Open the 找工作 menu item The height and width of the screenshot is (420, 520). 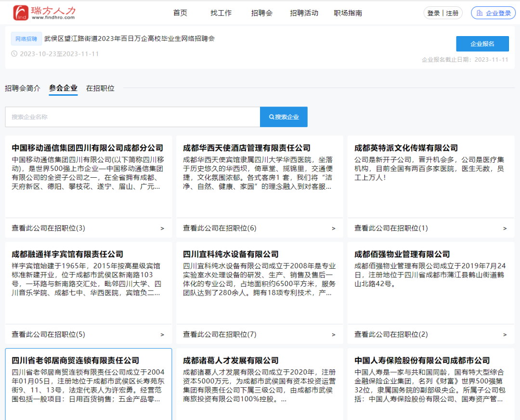pyautogui.click(x=221, y=13)
